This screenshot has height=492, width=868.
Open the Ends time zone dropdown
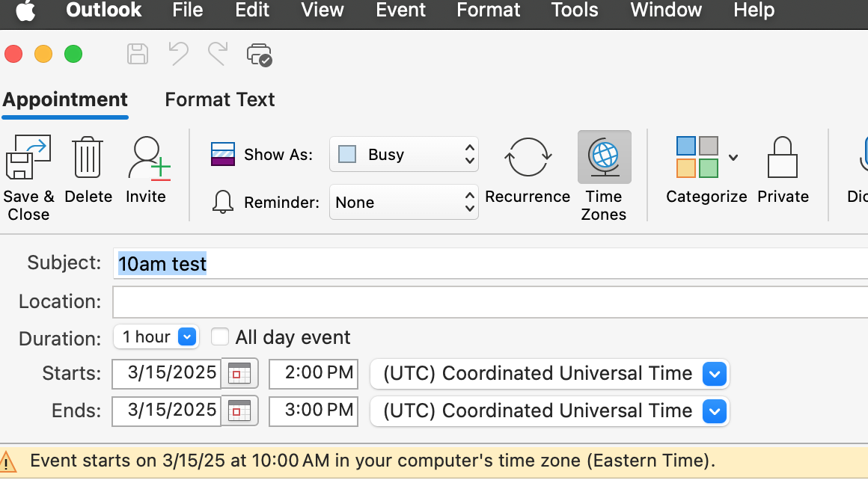click(550, 411)
